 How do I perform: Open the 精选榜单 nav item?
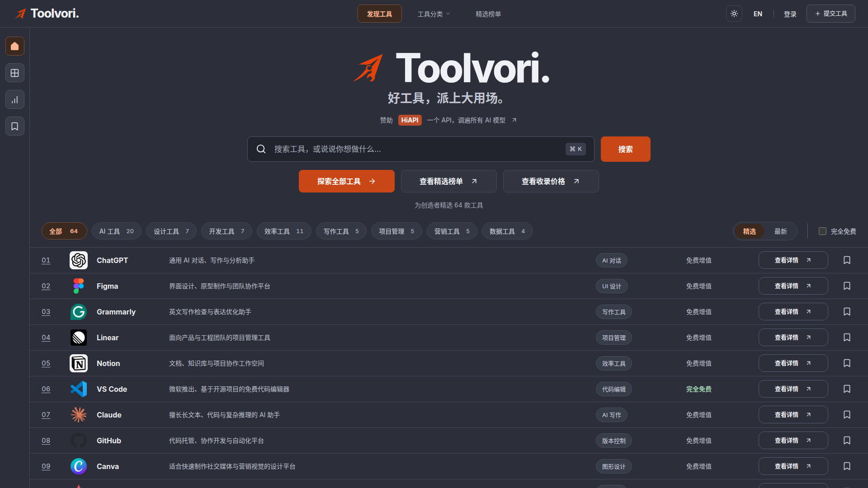(x=488, y=14)
